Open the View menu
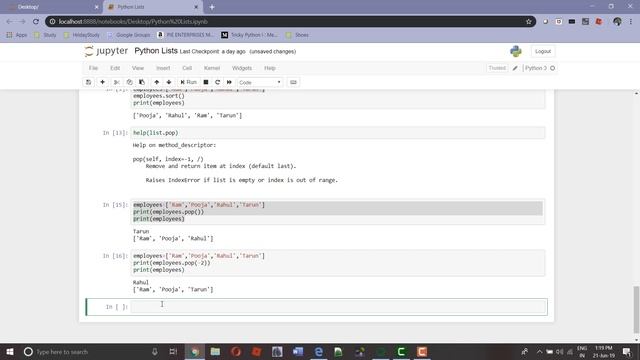This screenshot has width=640, height=360. tap(138, 68)
